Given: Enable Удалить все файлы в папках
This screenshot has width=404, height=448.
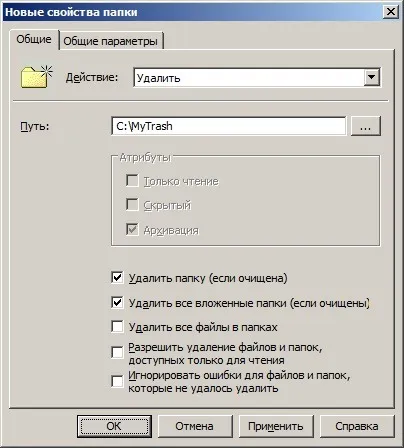Looking at the screenshot, I should [117, 327].
